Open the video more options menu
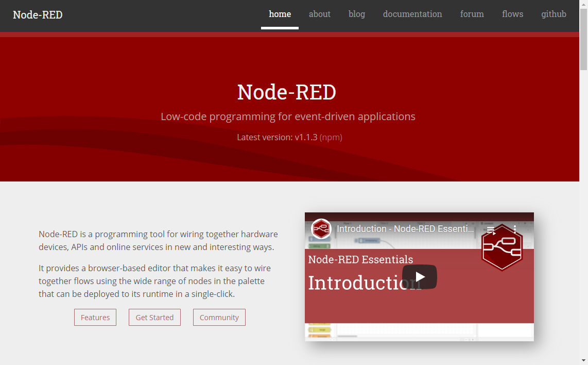Image resolution: width=588 pixels, height=365 pixels. (x=515, y=229)
